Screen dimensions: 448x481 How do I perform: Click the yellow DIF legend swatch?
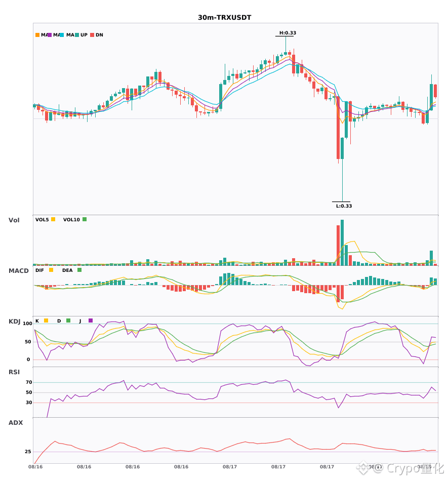click(51, 270)
